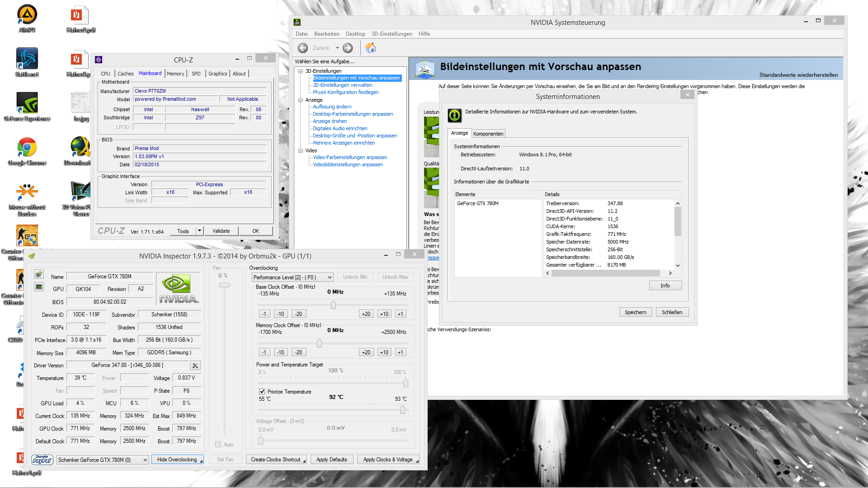Select GeForce GTX 780M in Elemente list
The width and height of the screenshot is (868, 488).
[x=478, y=203]
